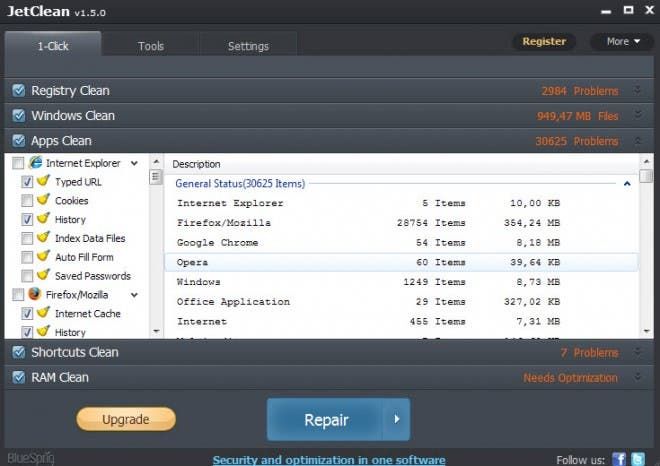
Task: Uncheck the Internet Cache checkbox
Action: [x=27, y=314]
